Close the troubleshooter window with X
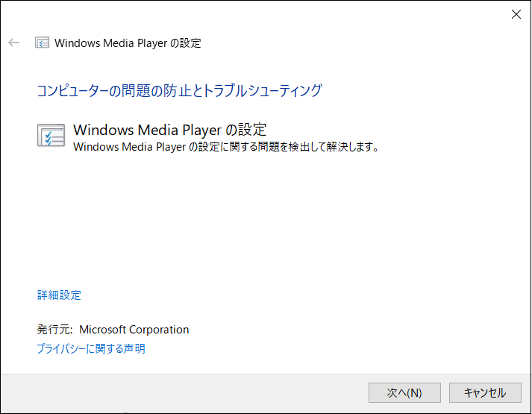Viewport: 532px width, 414px height. (516, 14)
